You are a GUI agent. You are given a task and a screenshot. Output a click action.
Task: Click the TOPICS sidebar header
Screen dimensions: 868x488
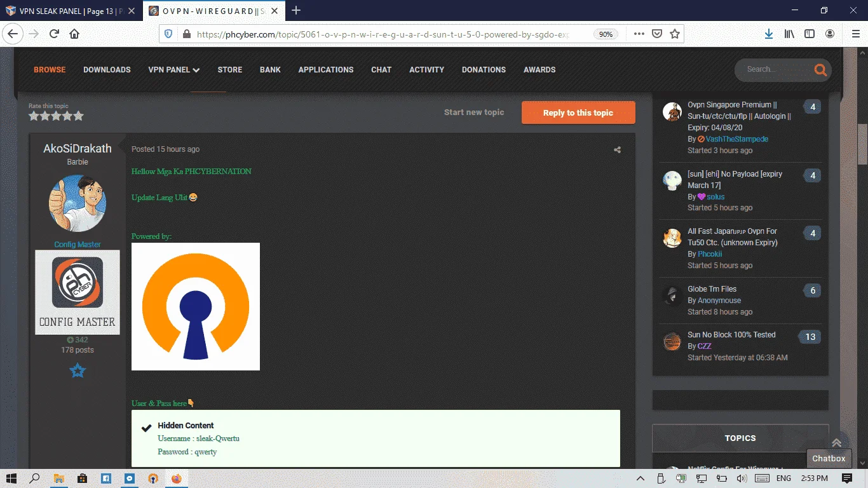pyautogui.click(x=740, y=438)
